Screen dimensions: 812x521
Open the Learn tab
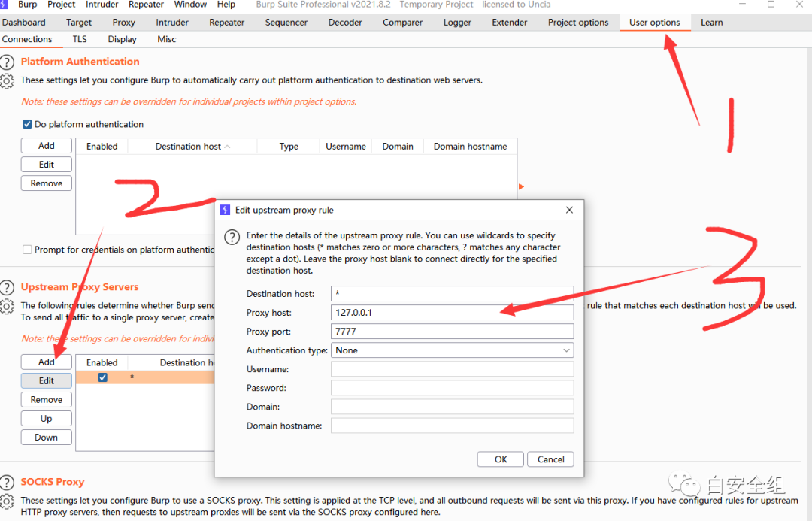[x=711, y=23]
